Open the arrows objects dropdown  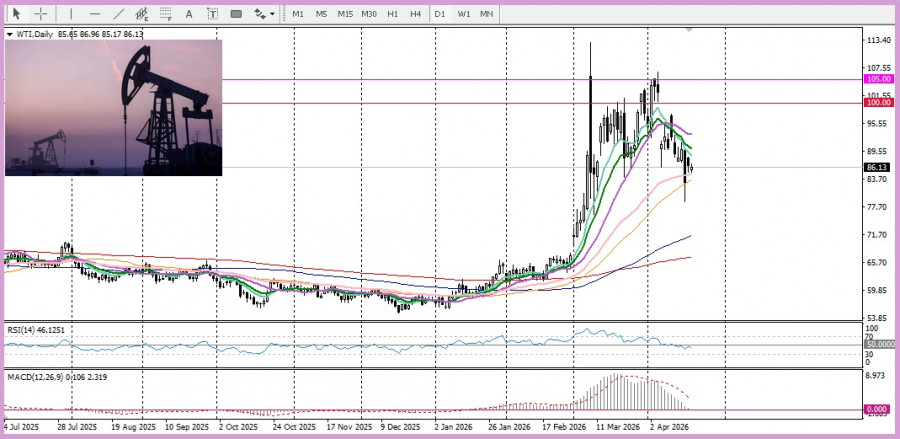click(x=263, y=14)
